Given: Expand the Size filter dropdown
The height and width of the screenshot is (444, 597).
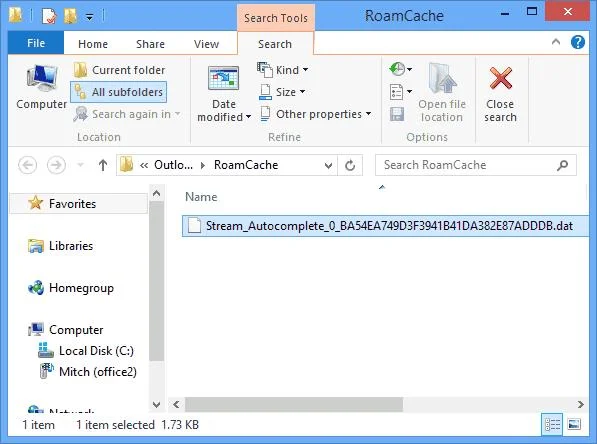Looking at the screenshot, I should (x=282, y=92).
